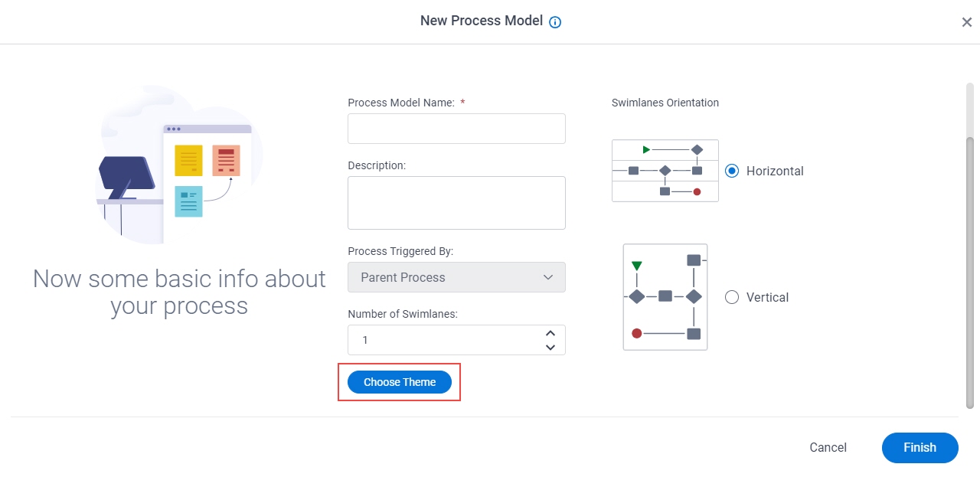Click the Finish button
Screen dimensions: 980x477
pyautogui.click(x=920, y=448)
